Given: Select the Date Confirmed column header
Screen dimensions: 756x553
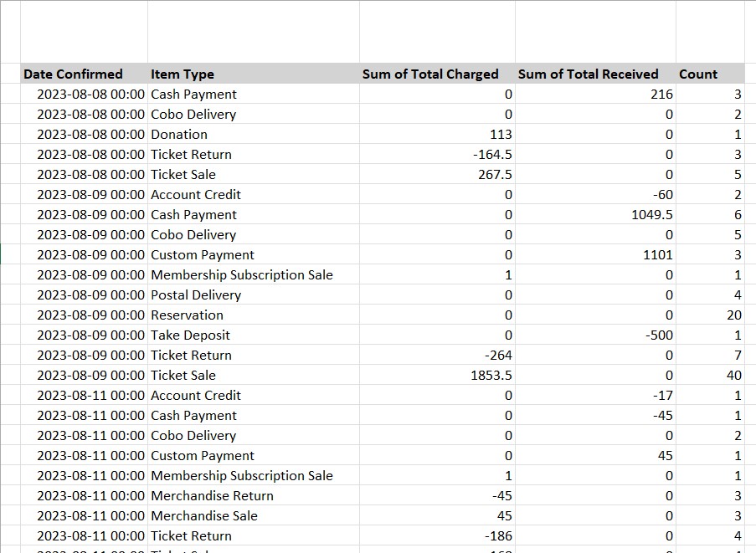Looking at the screenshot, I should 84,74.
